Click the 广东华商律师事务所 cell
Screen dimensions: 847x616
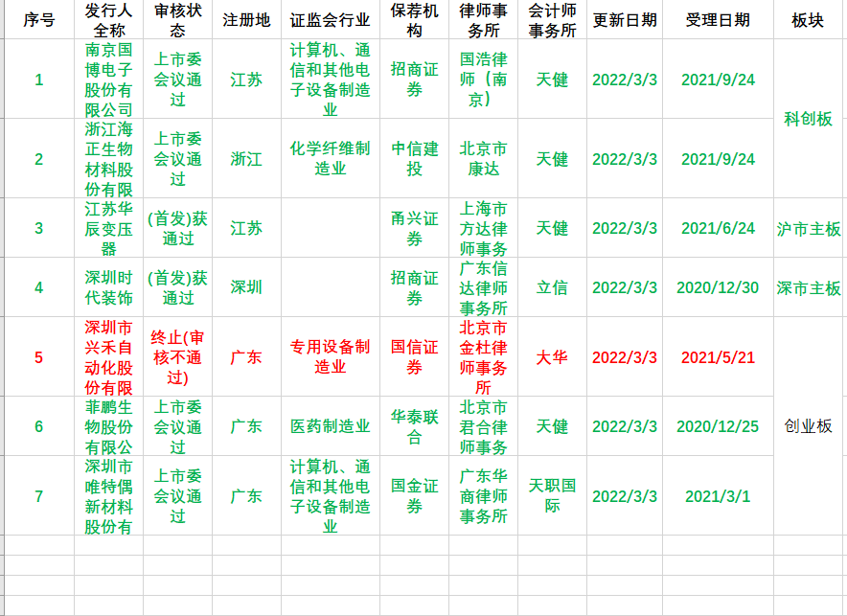click(x=484, y=495)
